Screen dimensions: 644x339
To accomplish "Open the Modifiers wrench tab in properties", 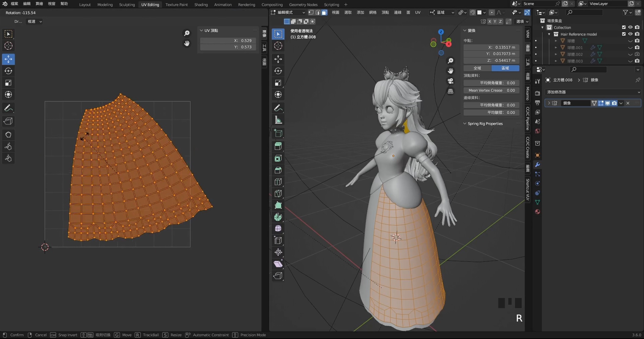I will click(538, 165).
